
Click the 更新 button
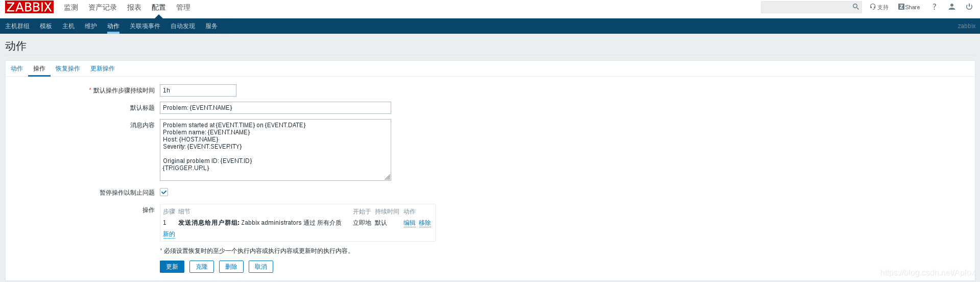172,267
